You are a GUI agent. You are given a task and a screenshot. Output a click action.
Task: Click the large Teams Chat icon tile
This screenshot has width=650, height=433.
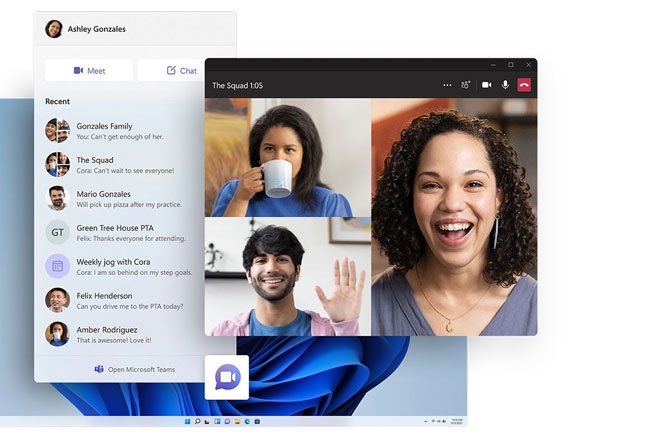point(227,377)
